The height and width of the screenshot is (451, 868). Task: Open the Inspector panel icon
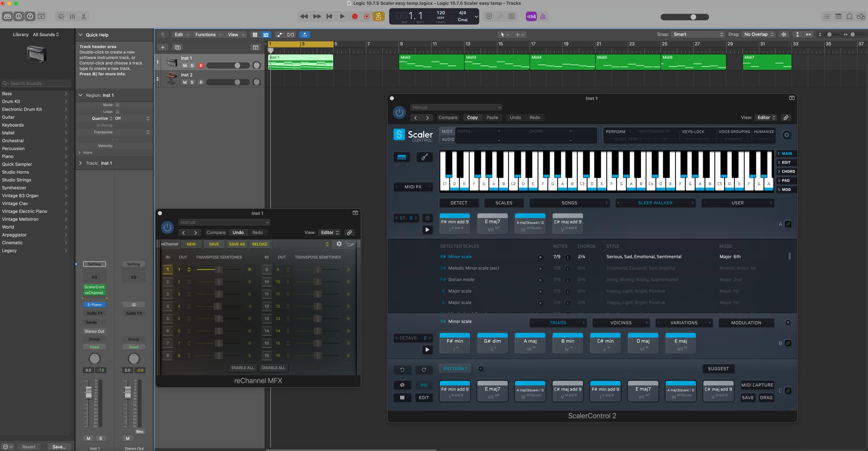point(19,16)
